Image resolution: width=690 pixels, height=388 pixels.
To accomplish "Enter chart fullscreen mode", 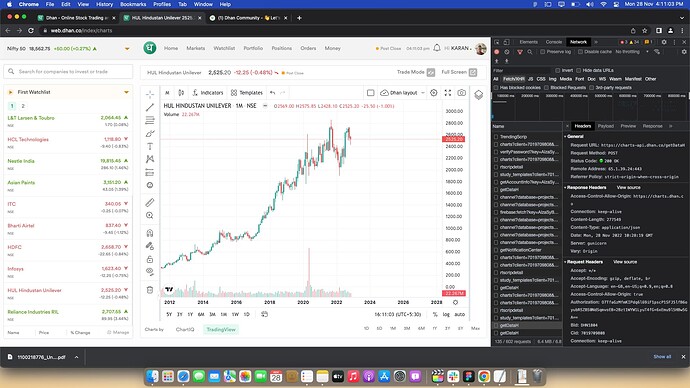I will click(448, 93).
